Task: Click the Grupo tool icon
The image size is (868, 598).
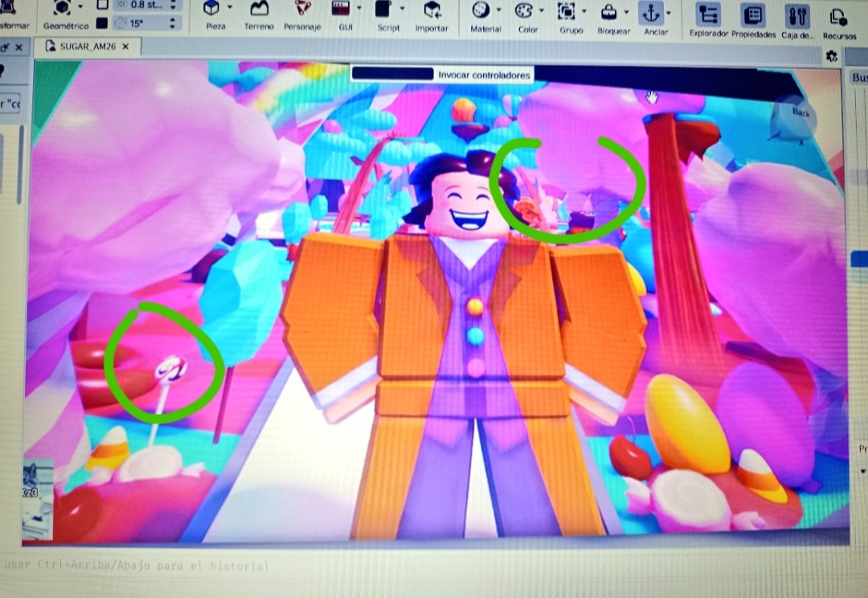Action: tap(566, 11)
